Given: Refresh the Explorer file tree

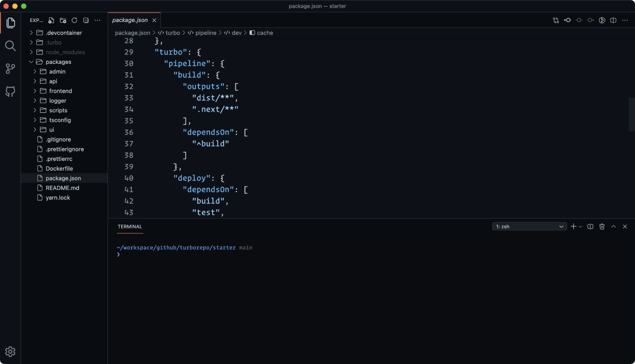Looking at the screenshot, I should pyautogui.click(x=74, y=20).
